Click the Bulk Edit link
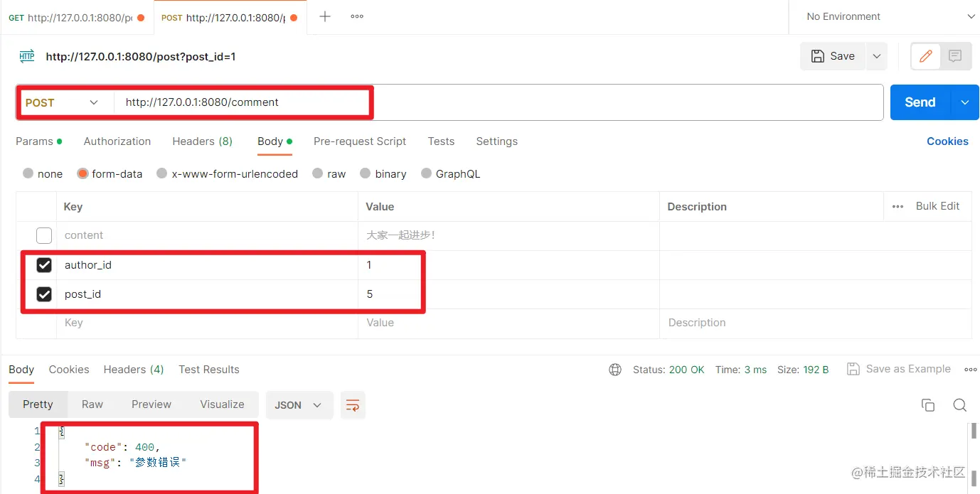 click(x=938, y=206)
